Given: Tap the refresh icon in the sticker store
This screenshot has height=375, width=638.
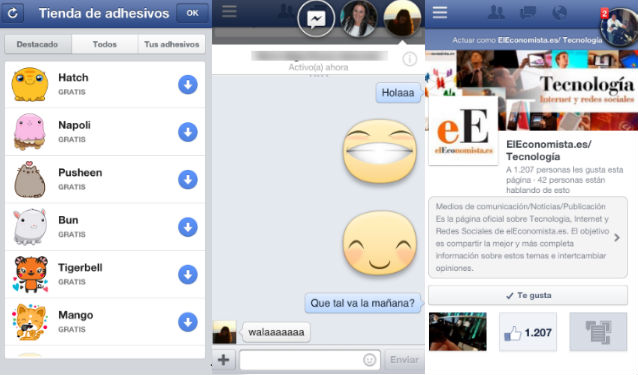Looking at the screenshot, I should tap(13, 13).
